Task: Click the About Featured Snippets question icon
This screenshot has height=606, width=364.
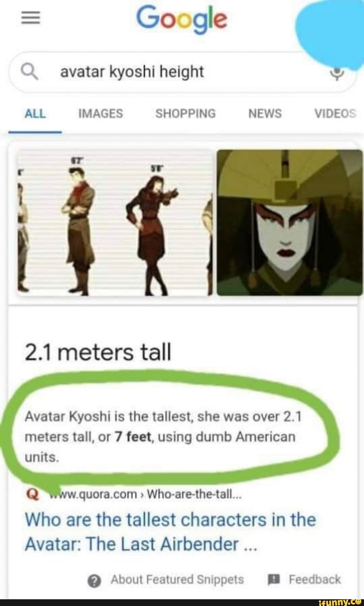Action: [94, 581]
